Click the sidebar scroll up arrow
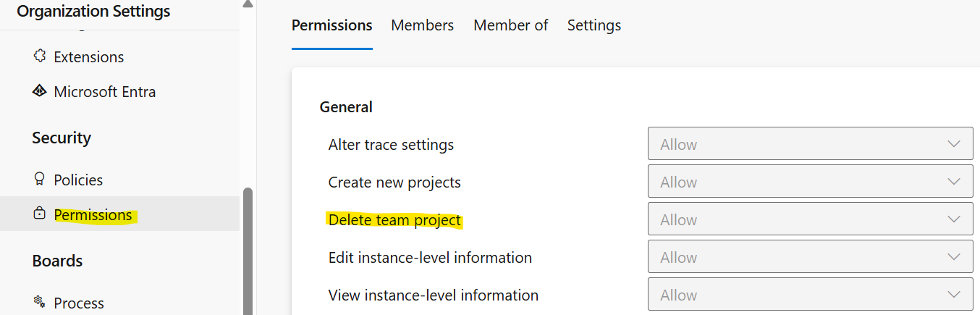The width and height of the screenshot is (980, 315). point(248,4)
